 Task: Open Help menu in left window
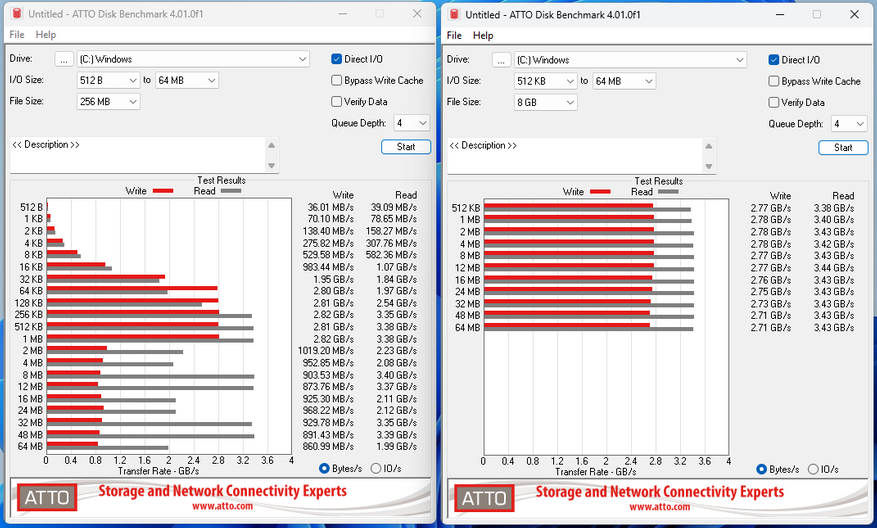46,35
